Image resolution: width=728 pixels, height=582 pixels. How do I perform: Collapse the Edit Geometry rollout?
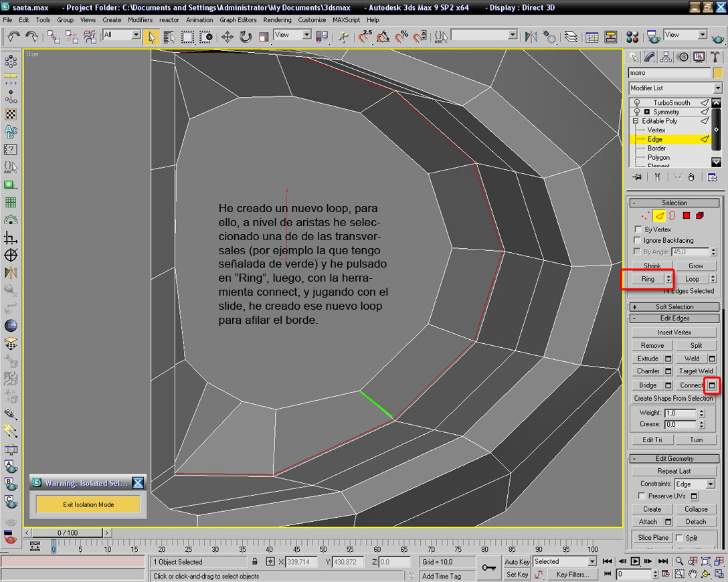click(674, 458)
